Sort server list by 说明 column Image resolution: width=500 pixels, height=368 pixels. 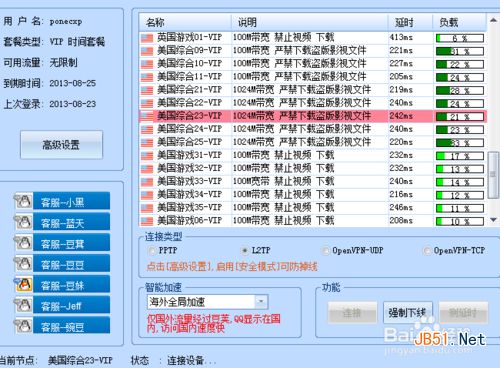point(309,22)
